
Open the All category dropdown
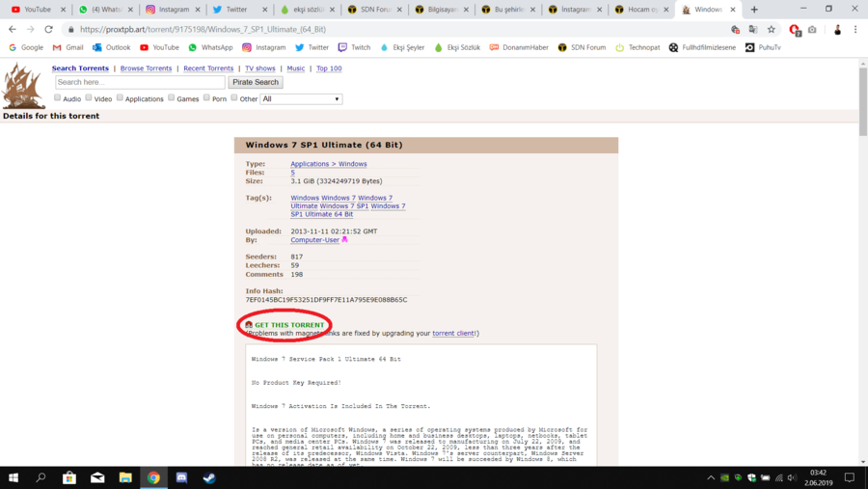coord(301,99)
